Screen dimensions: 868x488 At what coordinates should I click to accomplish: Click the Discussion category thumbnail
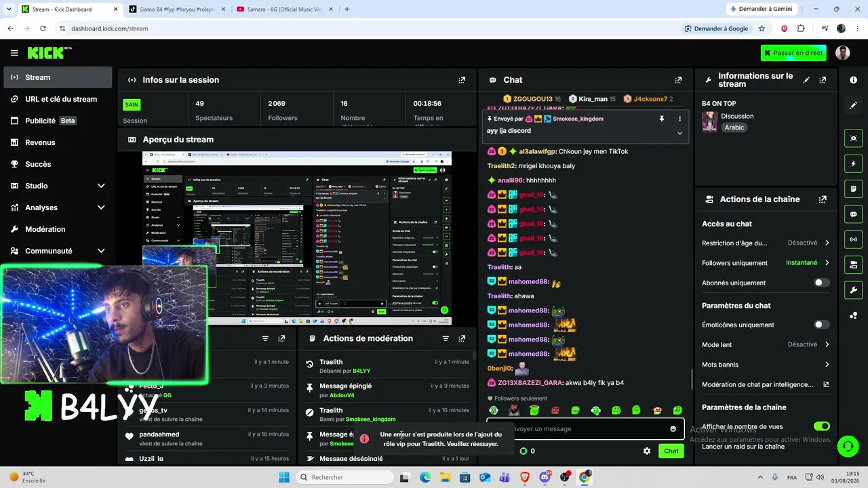tap(709, 122)
